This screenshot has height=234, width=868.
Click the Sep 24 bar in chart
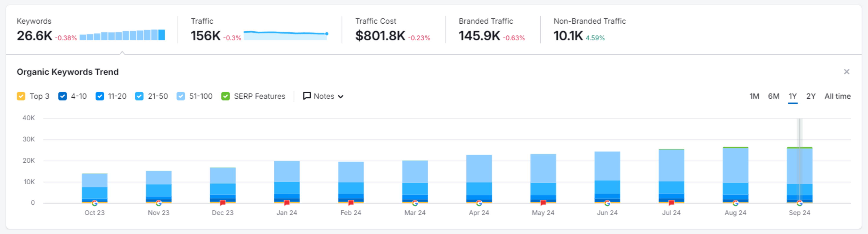(x=800, y=175)
